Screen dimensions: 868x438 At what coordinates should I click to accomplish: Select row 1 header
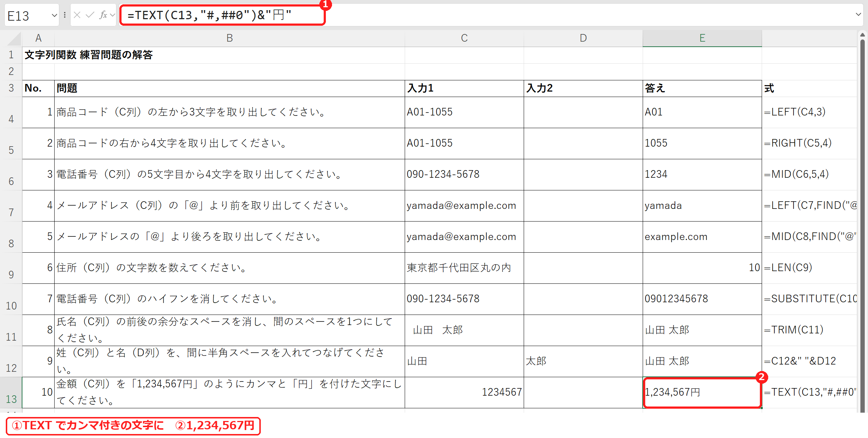[x=11, y=55]
